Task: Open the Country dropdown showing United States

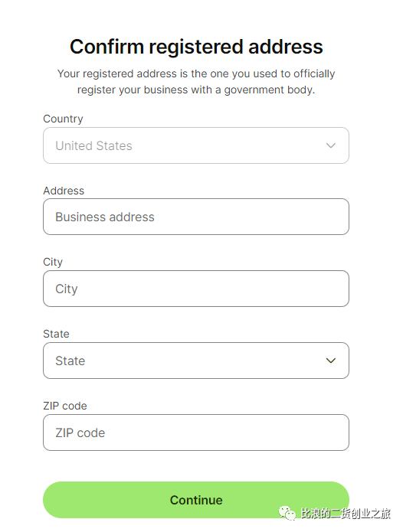Action: (x=196, y=145)
